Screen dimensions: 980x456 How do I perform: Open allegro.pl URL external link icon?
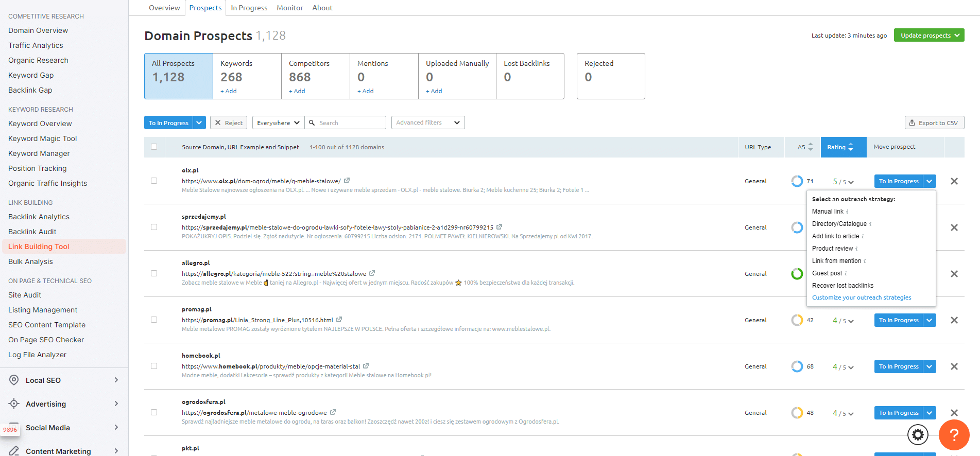pyautogui.click(x=372, y=273)
